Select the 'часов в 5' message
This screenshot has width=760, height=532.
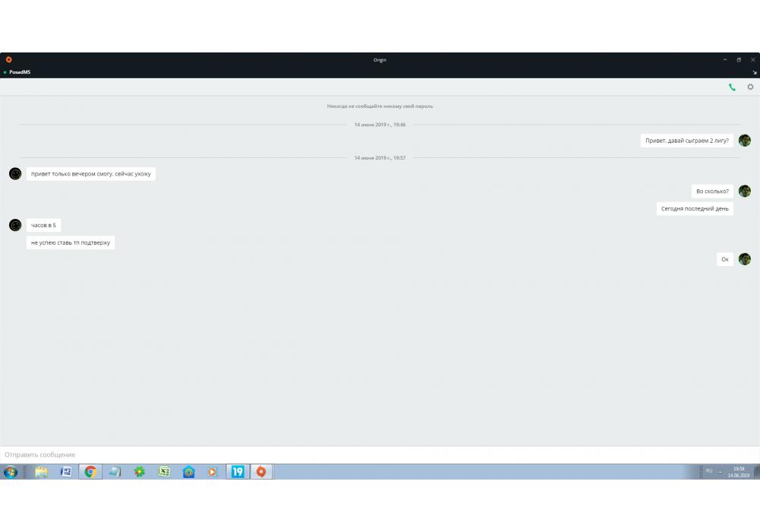(43, 225)
